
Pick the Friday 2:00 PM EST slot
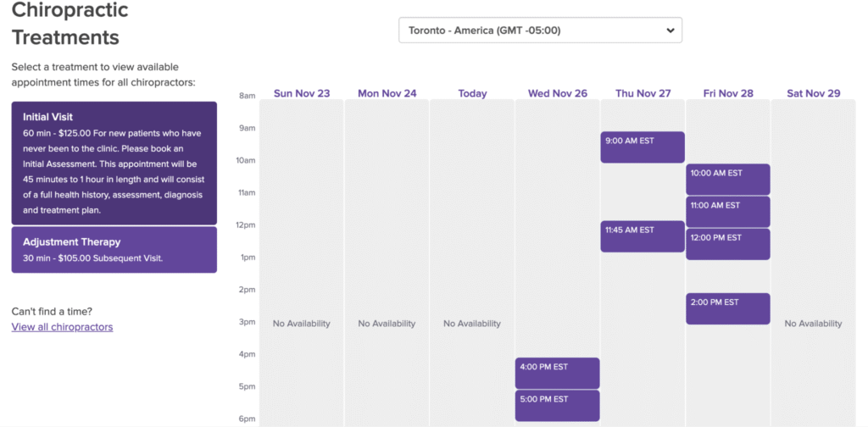click(x=728, y=308)
